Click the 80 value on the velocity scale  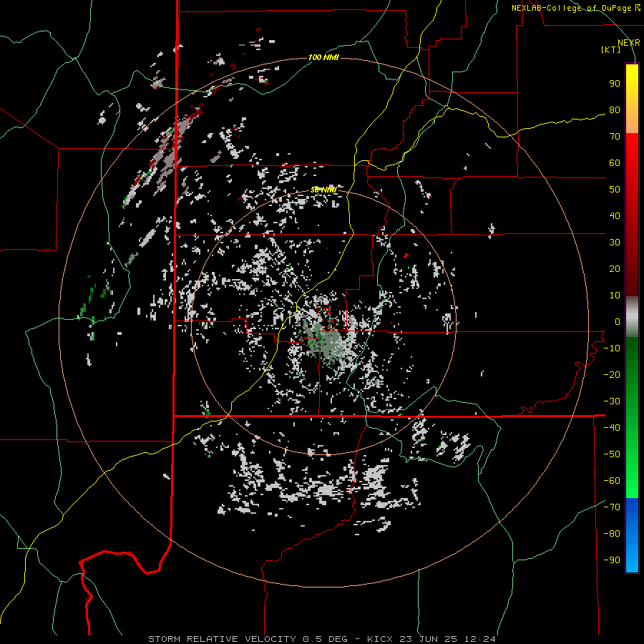pyautogui.click(x=615, y=110)
